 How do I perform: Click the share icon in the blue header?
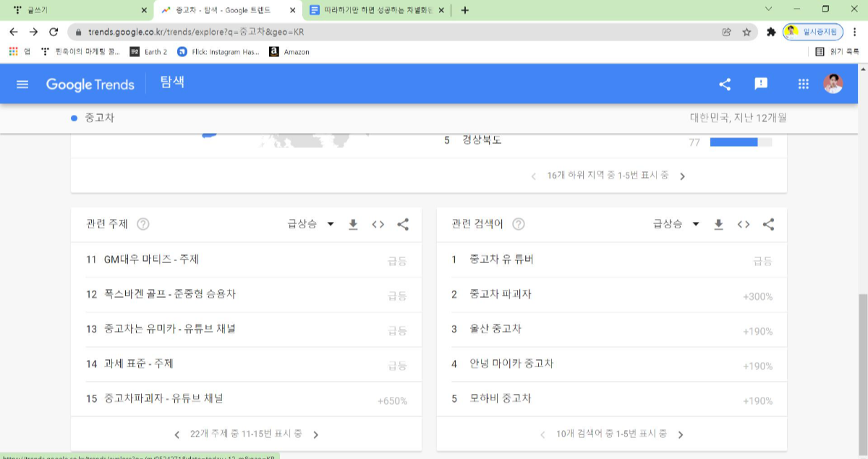coord(725,84)
